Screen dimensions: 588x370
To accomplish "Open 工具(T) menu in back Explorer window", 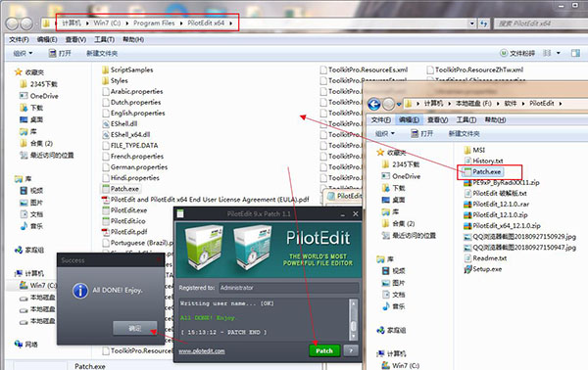I will coord(104,39).
